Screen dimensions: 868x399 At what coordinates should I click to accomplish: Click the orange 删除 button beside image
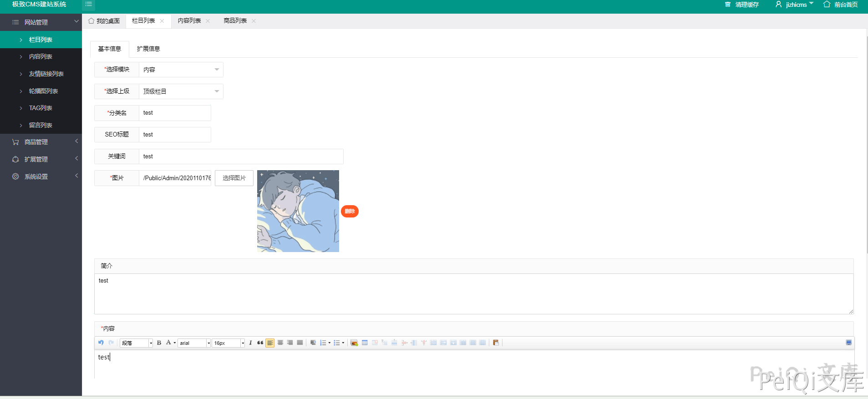coord(350,211)
